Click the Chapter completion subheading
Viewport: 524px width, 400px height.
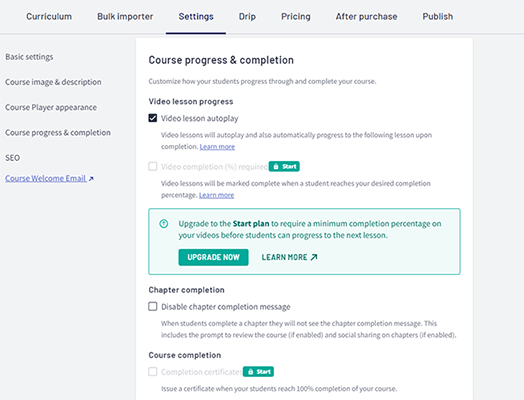(x=186, y=290)
